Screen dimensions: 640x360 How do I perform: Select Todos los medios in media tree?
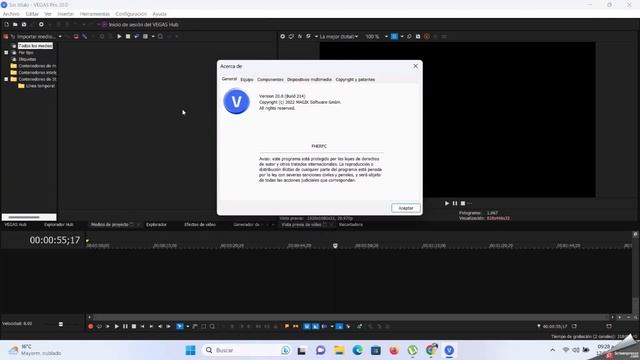(35, 46)
